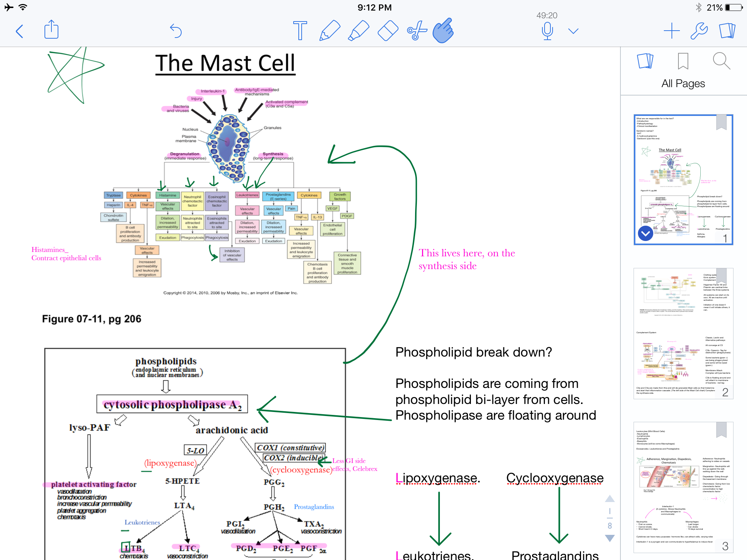Select the Pencil drawing tool
This screenshot has width=747, height=560.
click(329, 31)
